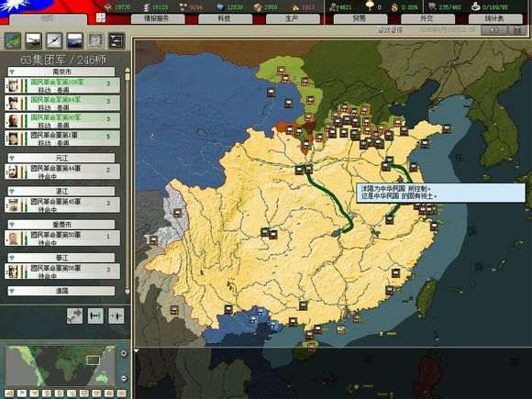
Task: Click the crude oil icon showing 12838
Action: coord(220,6)
